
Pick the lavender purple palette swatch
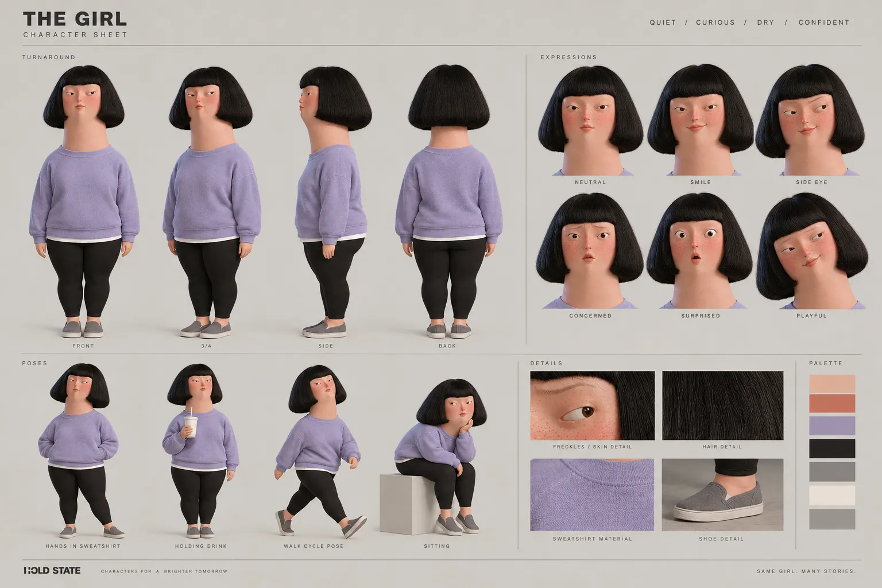tap(832, 425)
